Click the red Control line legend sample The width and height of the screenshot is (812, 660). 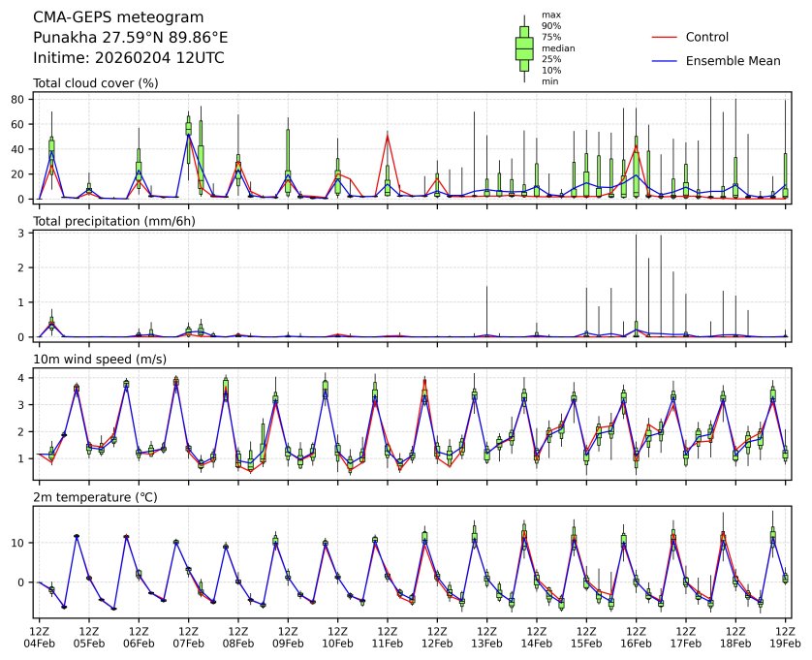(663, 38)
